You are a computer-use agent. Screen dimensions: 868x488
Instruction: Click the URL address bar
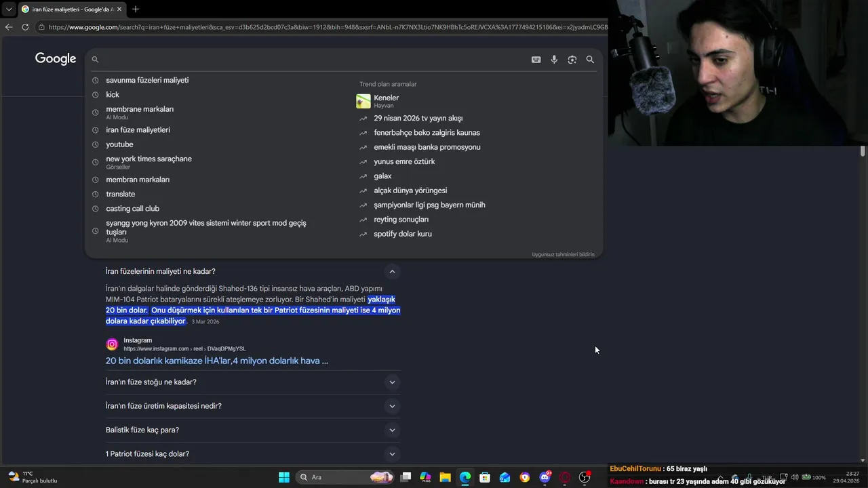(328, 27)
